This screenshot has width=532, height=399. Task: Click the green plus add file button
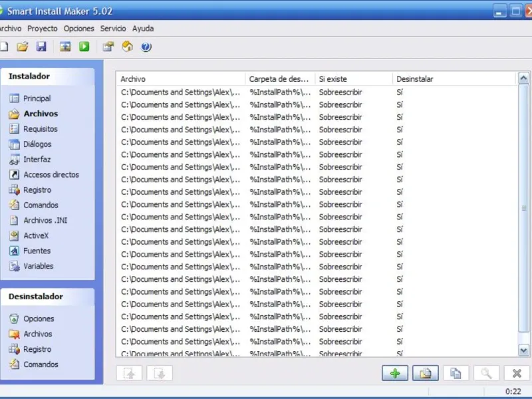395,373
